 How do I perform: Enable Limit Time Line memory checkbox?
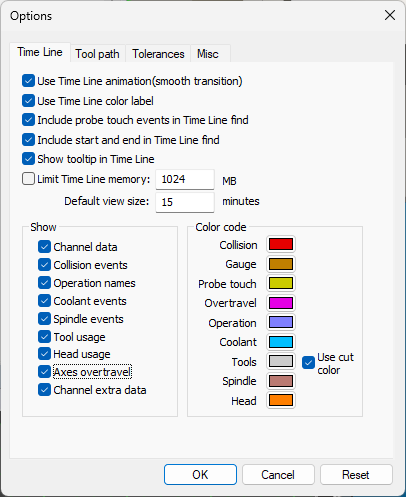point(28,179)
